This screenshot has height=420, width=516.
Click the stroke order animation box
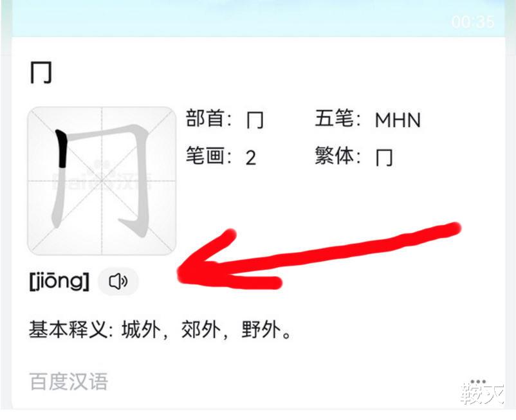tap(102, 181)
